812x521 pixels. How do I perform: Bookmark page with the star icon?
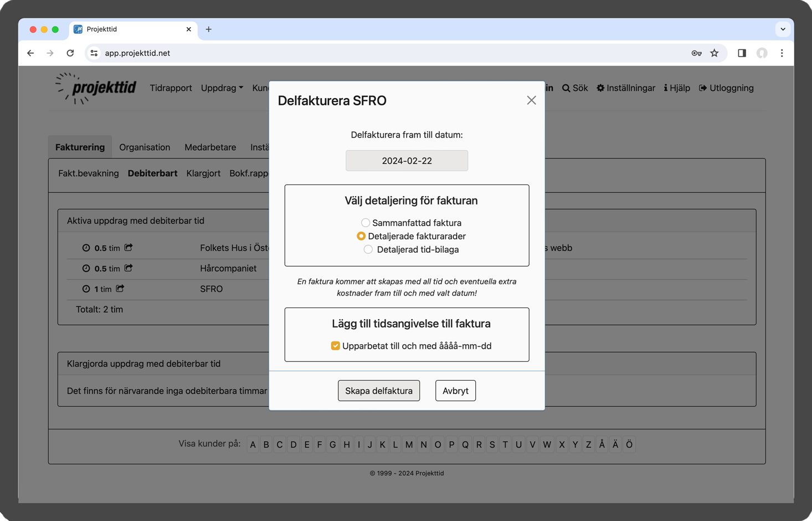point(715,53)
